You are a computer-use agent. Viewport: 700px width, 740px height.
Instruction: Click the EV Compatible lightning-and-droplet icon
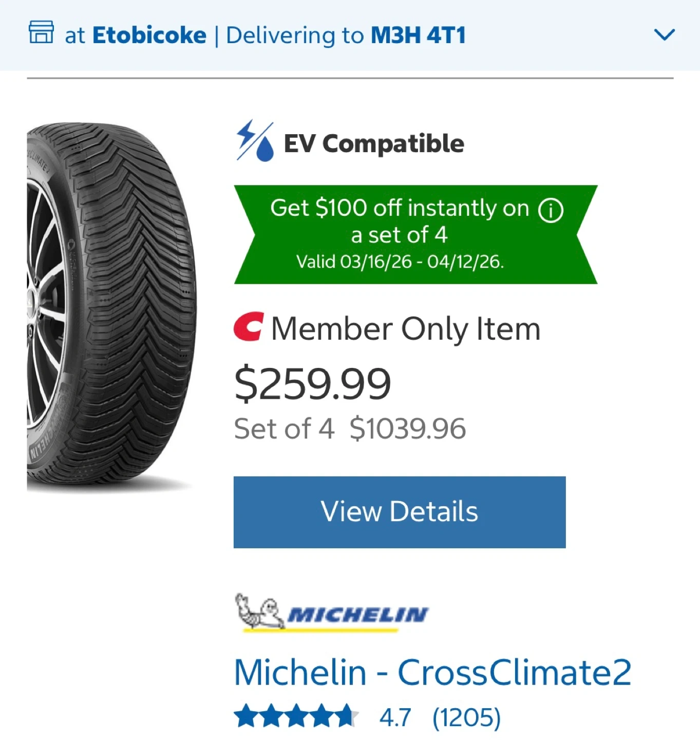point(254,141)
